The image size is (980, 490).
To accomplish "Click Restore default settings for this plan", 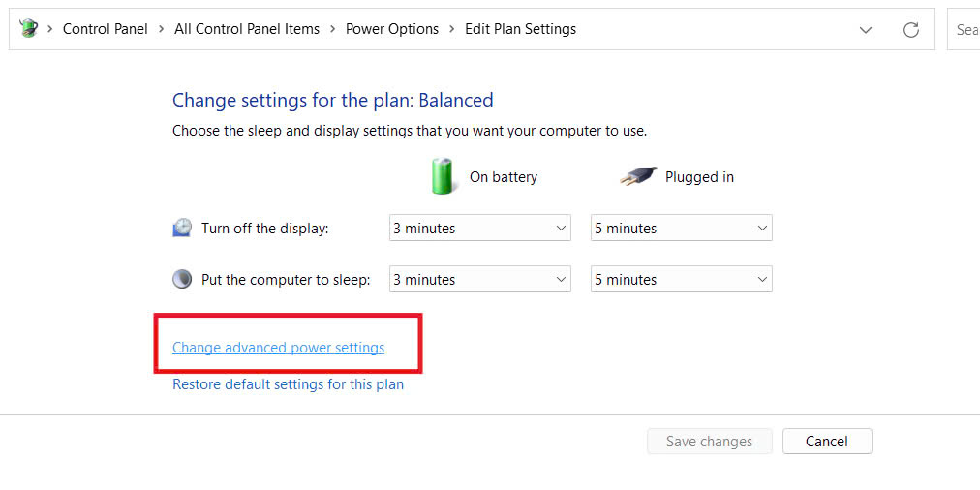I will [288, 384].
